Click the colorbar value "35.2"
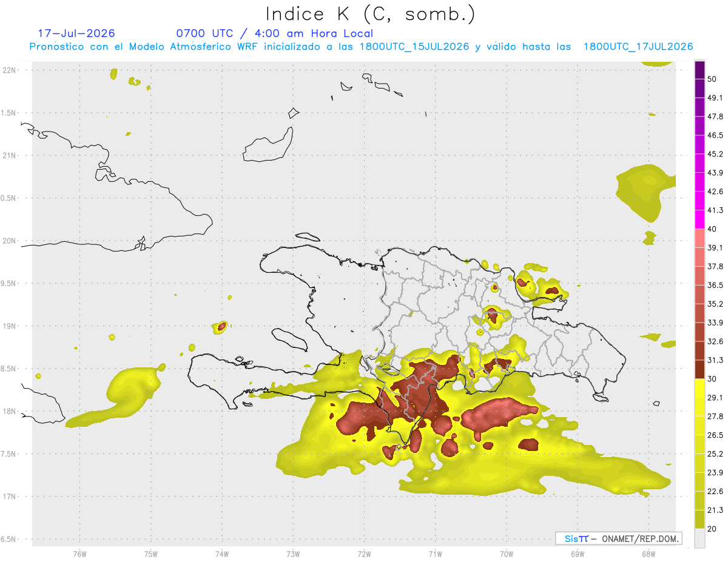728x562 pixels. (x=715, y=304)
